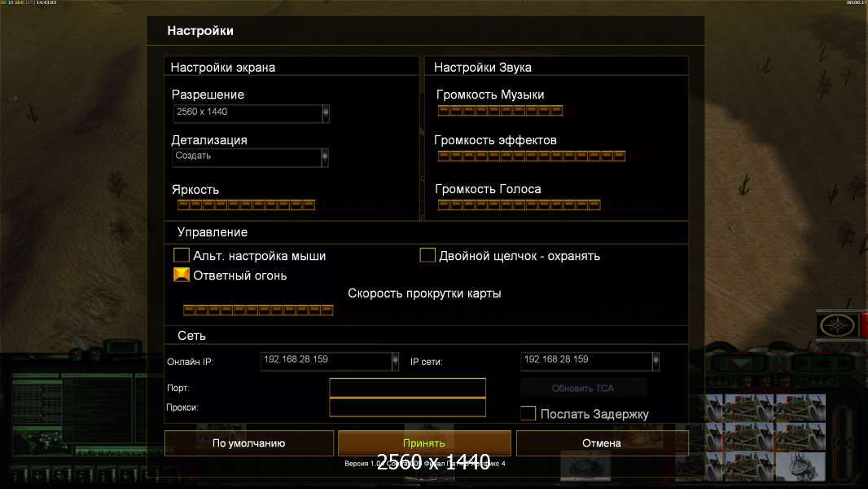Enable Двойной щелчок - охранять checkbox

(427, 255)
